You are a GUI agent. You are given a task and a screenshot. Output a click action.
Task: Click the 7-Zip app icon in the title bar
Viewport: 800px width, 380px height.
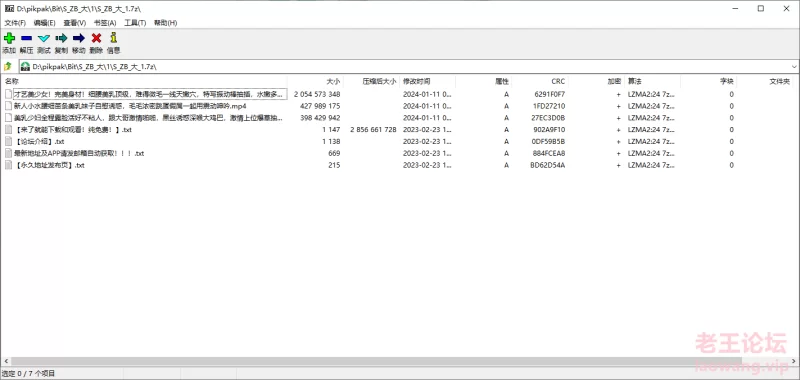[x=9, y=9]
